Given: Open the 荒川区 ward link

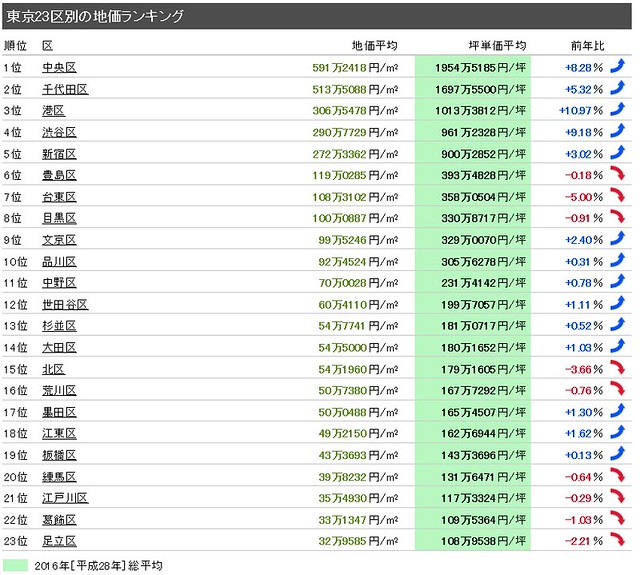Looking at the screenshot, I should (x=60, y=391).
